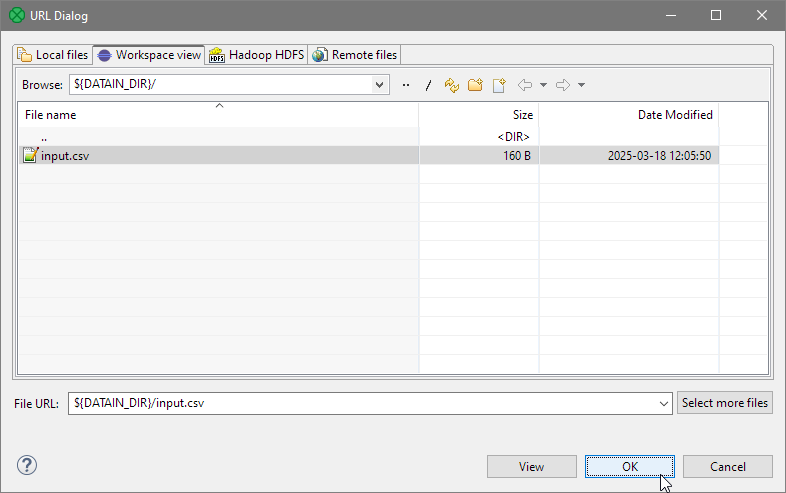Click the refresh icon in the browse toolbar
This screenshot has height=493, width=786.
452,85
